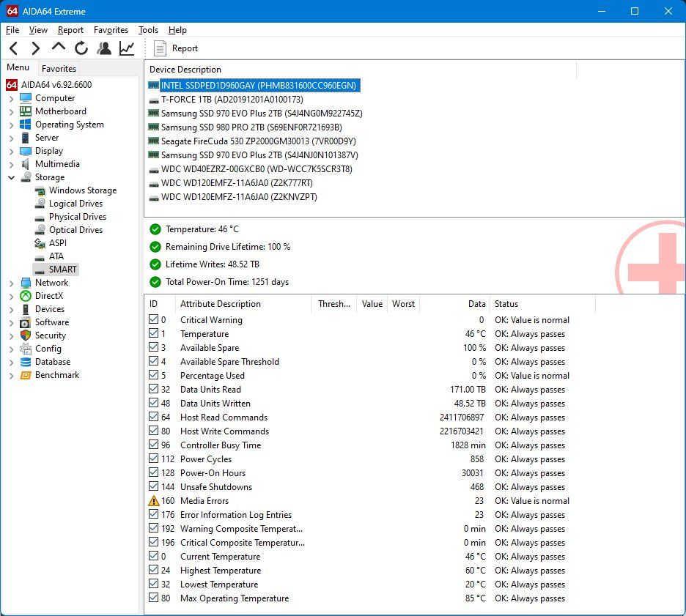Open Physical Drives in Storage tree
This screenshot has width=686, height=616.
(77, 217)
